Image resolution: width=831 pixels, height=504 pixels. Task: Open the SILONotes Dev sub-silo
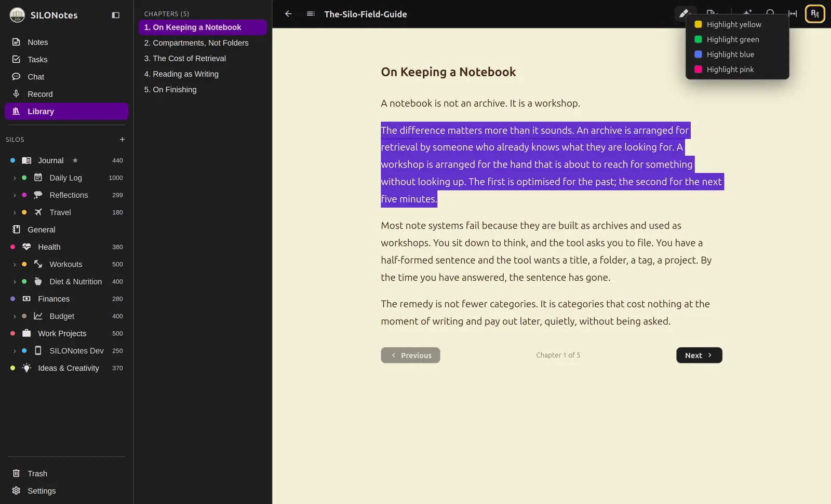pos(66,351)
